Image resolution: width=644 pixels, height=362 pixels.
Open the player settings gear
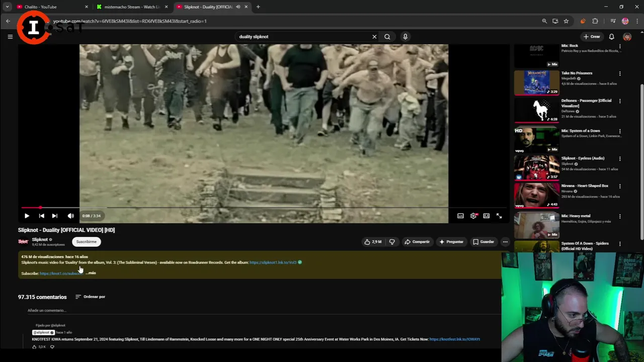pyautogui.click(x=473, y=216)
